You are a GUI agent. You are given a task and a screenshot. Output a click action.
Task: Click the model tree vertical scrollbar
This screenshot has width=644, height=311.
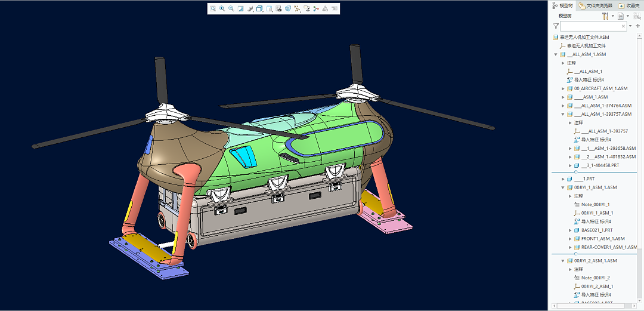640,149
